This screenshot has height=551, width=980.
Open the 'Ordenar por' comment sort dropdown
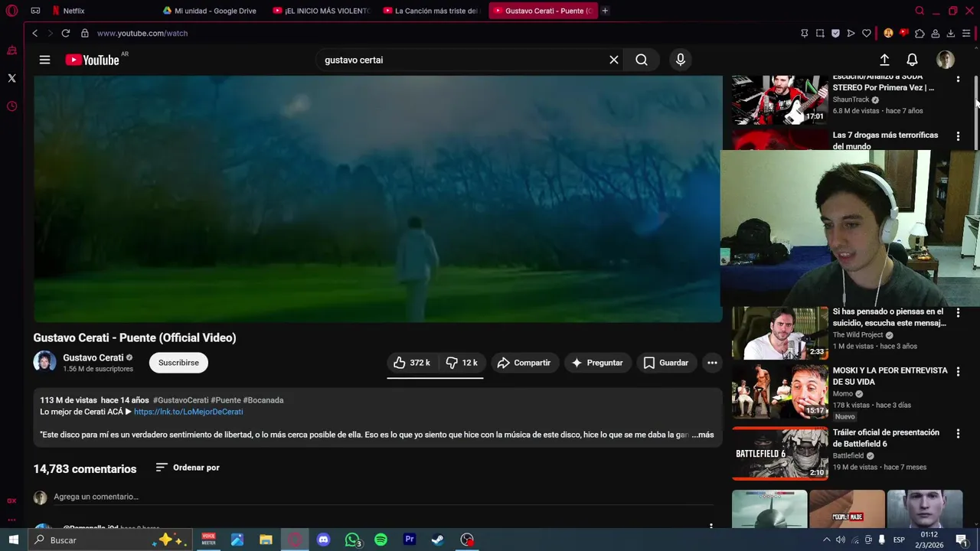(188, 468)
